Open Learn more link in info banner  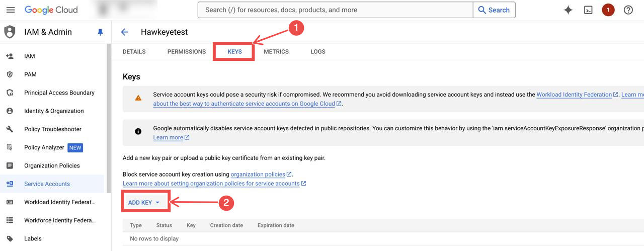click(x=168, y=137)
